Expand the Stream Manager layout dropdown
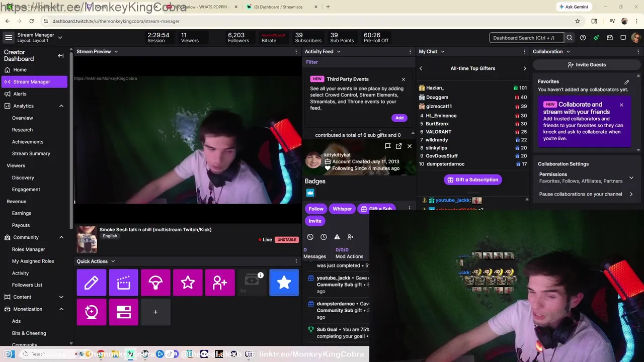The width and height of the screenshot is (644, 362). point(60,37)
